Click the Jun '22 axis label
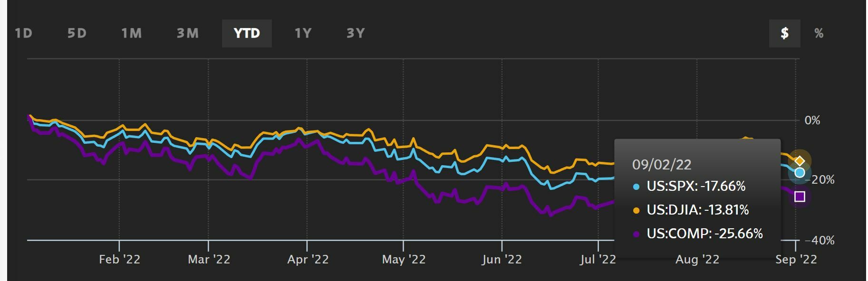This screenshot has height=281, width=868. (x=502, y=259)
